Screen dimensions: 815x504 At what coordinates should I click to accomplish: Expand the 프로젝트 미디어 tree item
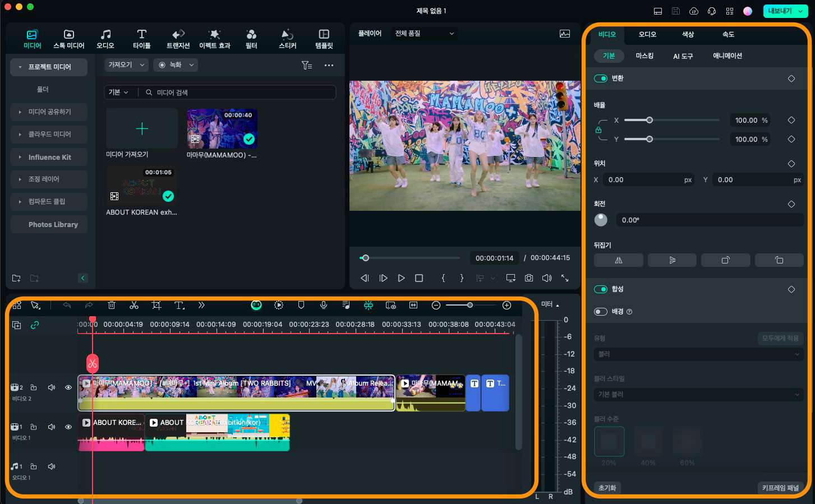(x=49, y=67)
